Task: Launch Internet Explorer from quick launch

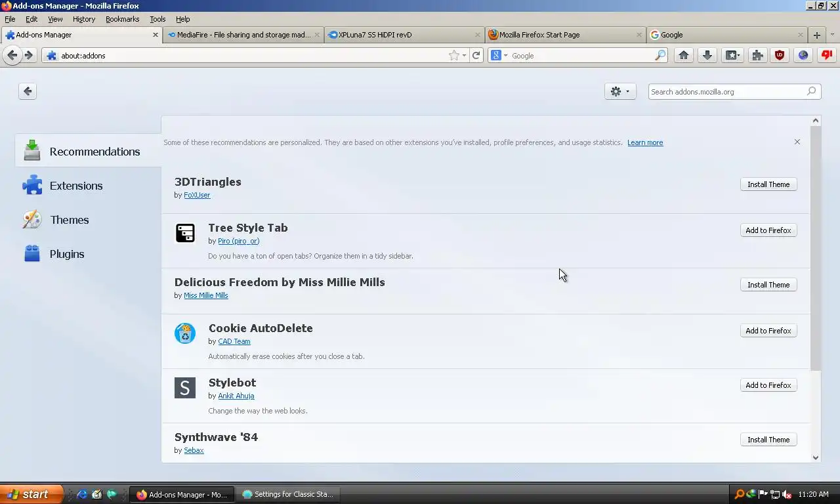Action: pos(82,494)
